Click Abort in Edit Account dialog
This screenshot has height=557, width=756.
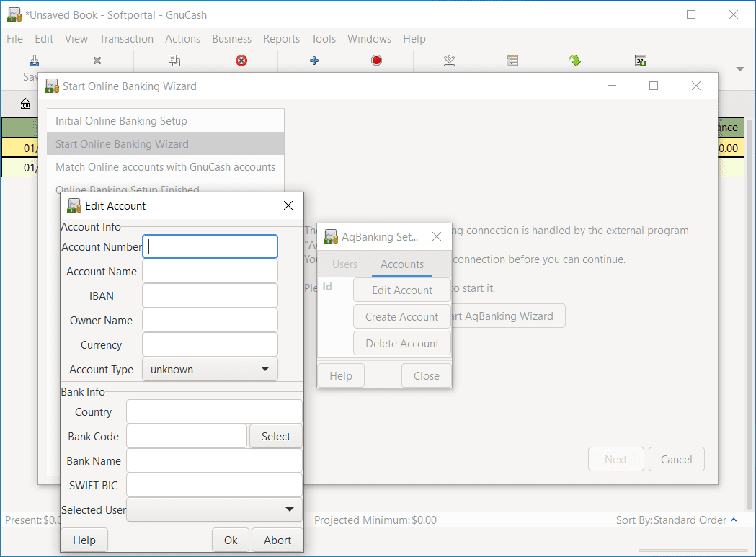point(277,540)
